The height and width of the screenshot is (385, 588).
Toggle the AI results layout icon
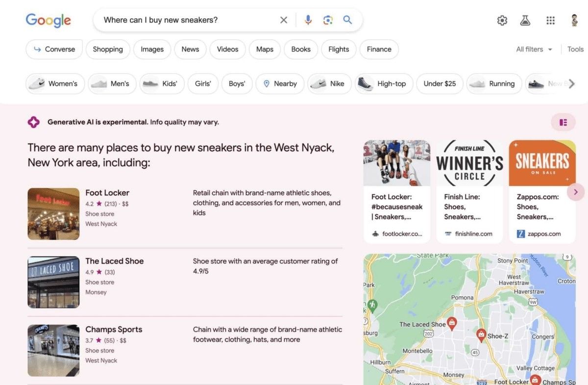coord(563,122)
